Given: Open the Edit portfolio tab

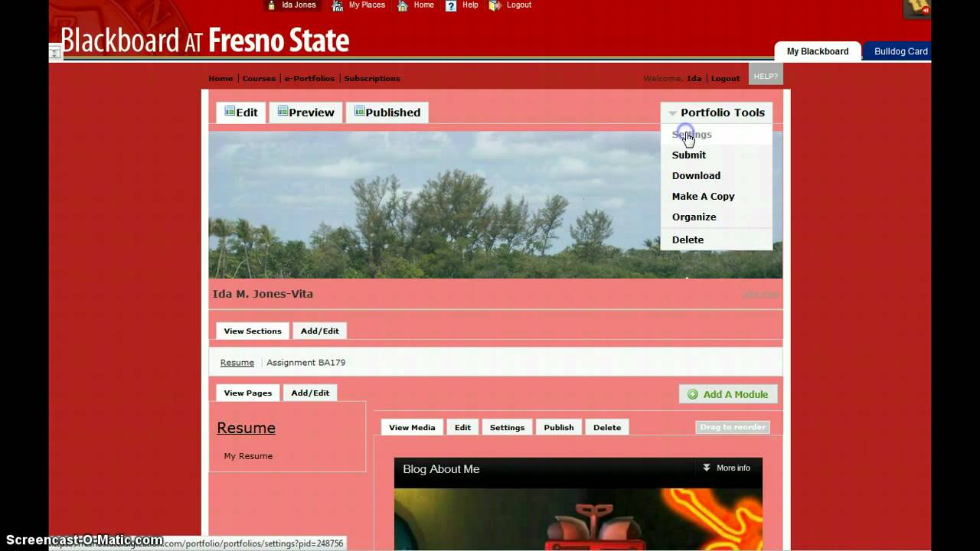Looking at the screenshot, I should point(241,112).
